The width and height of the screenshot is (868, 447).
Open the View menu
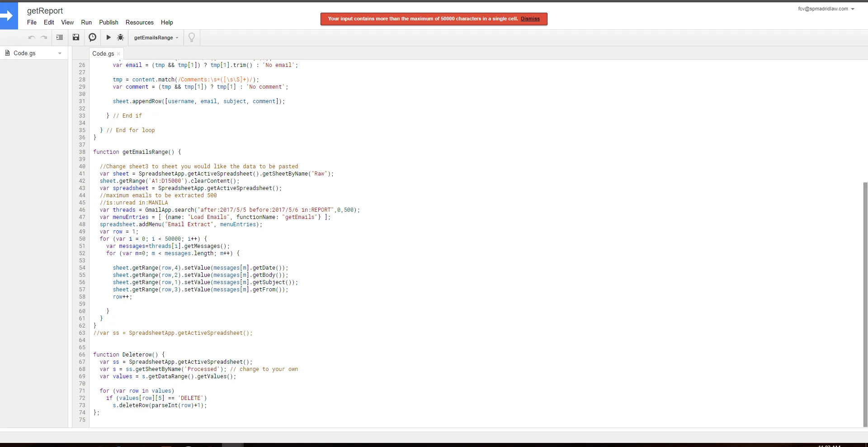click(x=67, y=22)
